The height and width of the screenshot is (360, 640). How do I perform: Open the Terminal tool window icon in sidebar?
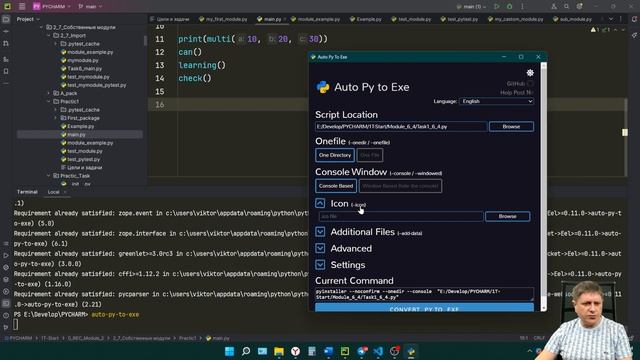(x=6, y=303)
